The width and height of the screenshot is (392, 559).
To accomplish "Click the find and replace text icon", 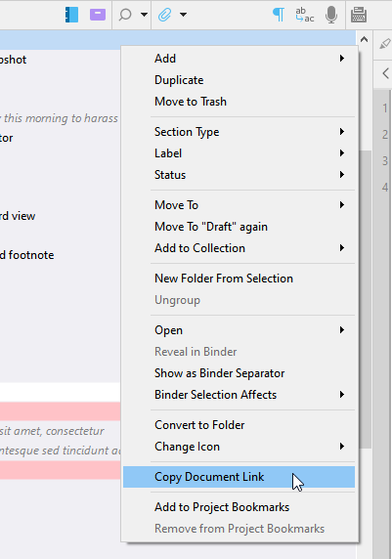I will [305, 15].
